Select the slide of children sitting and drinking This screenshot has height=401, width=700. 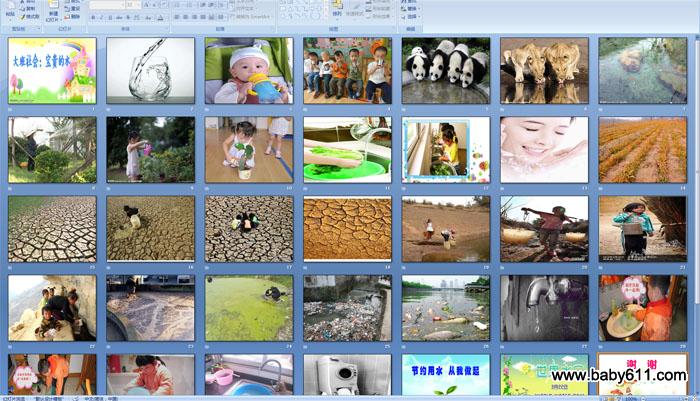click(x=347, y=71)
